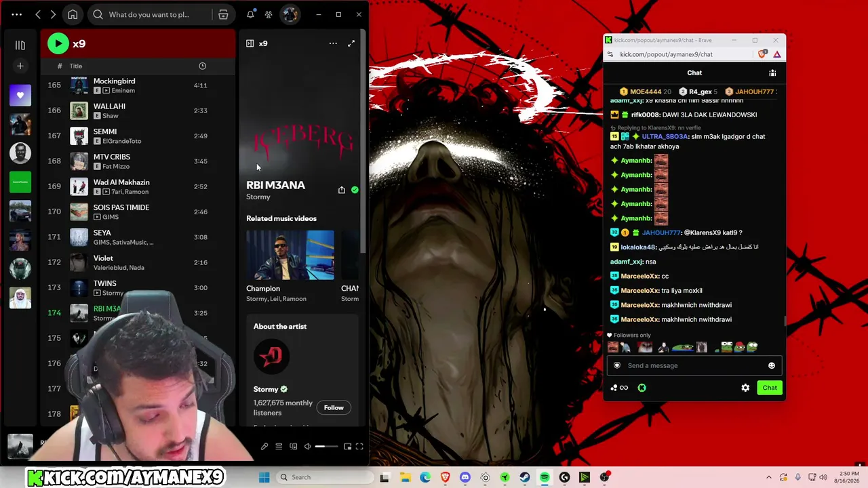
Task: Expand Your Library in the Spotify sidebar
Action: (x=20, y=45)
